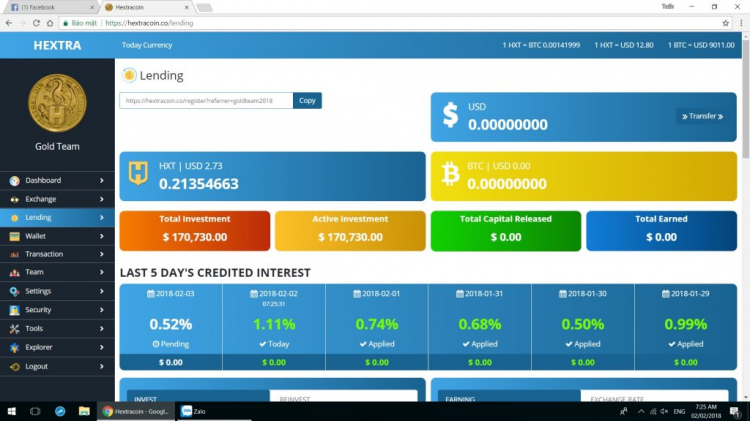Click the Total Earned blue card

tap(662, 231)
